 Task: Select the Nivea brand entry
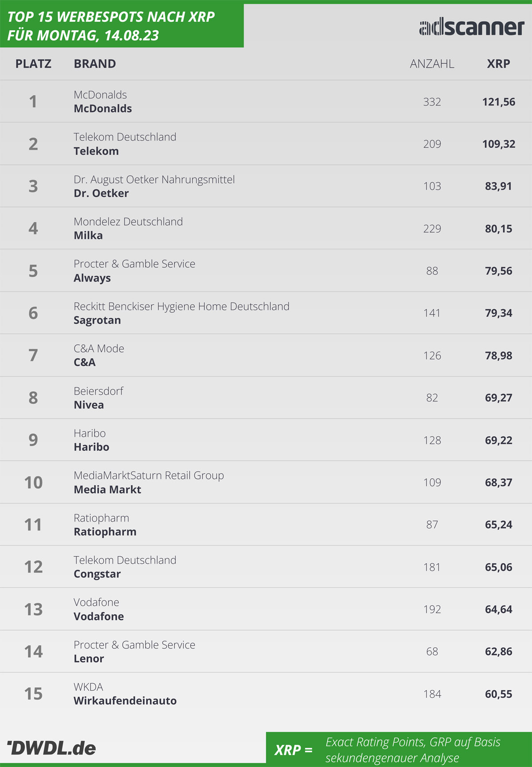tap(89, 405)
